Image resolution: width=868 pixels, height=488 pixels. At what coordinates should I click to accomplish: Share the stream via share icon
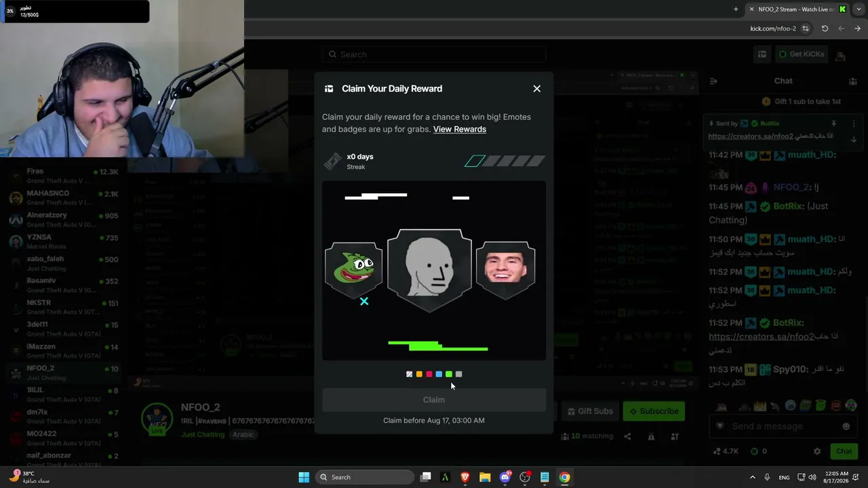tap(627, 436)
